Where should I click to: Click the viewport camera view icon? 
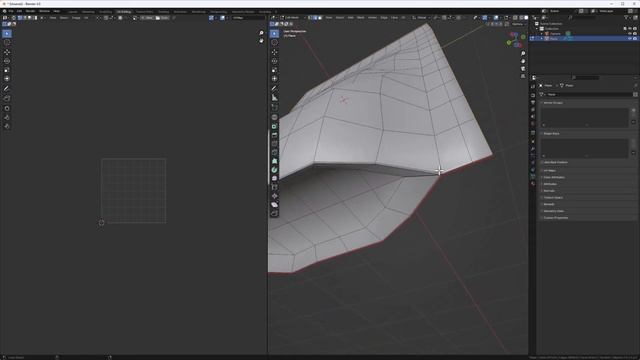click(523, 69)
